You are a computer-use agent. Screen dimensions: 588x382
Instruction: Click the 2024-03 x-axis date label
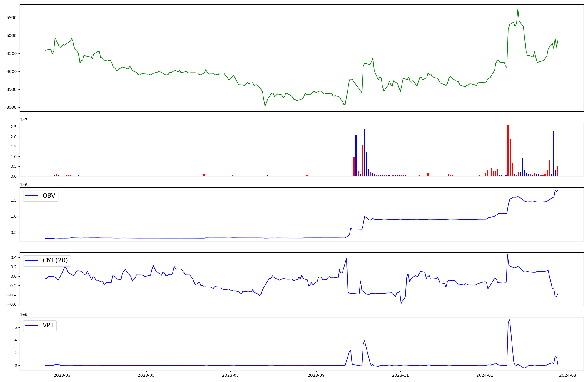567,375
